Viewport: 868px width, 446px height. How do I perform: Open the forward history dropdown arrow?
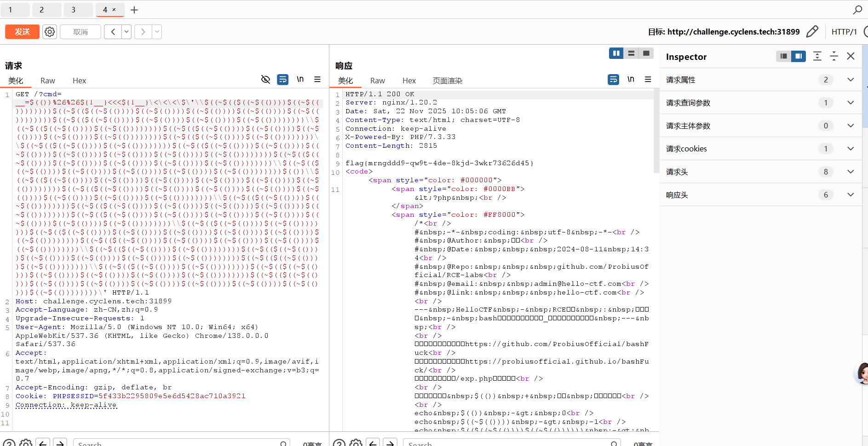tap(157, 32)
